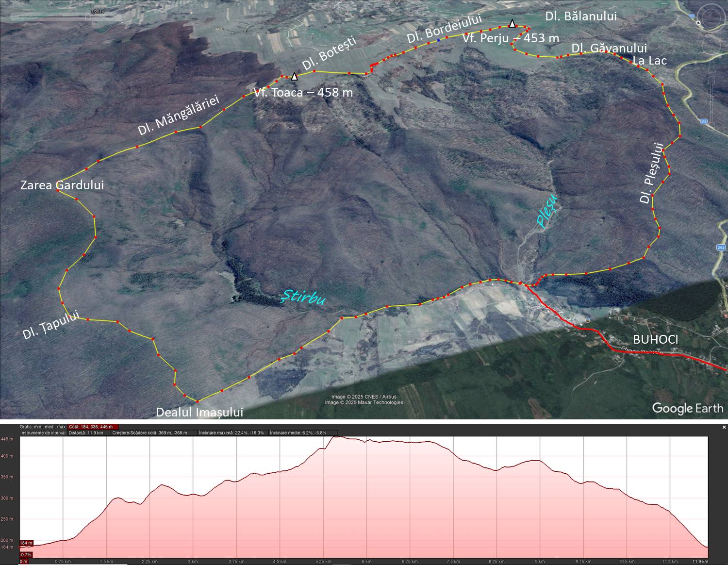Click the Vf. Toaca peak triangle marker

[294, 76]
